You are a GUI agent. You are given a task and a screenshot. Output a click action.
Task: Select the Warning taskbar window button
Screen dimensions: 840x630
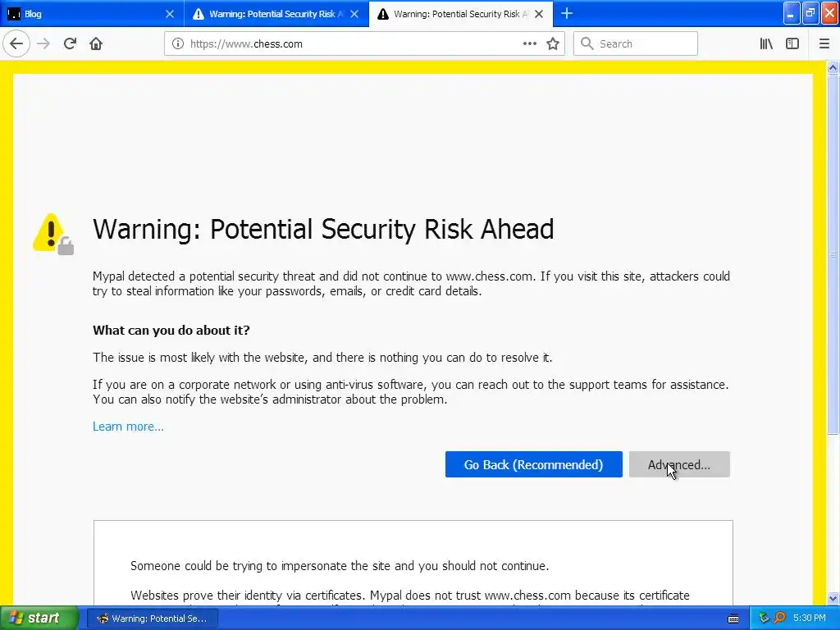click(x=152, y=619)
